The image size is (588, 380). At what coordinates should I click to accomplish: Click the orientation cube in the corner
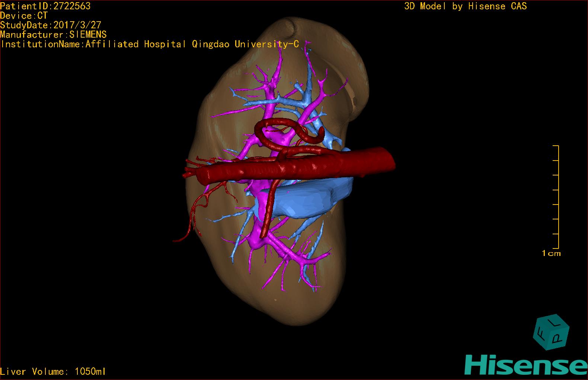(x=551, y=332)
